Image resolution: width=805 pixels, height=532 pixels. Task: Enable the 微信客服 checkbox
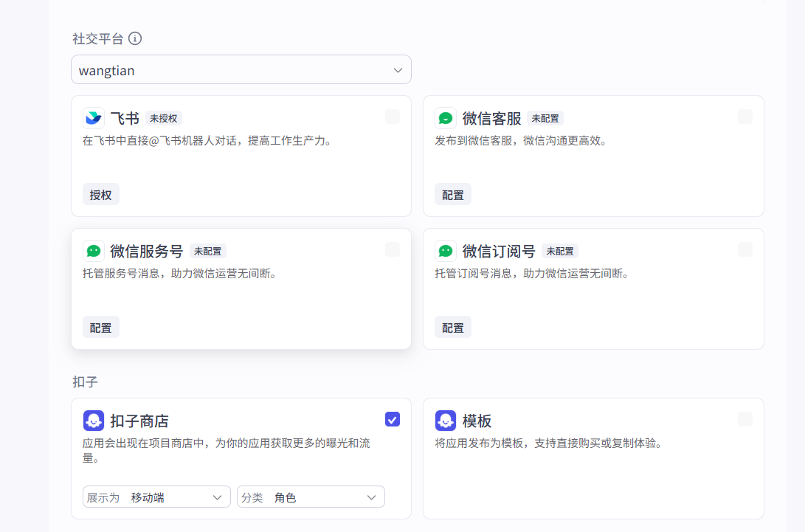click(x=745, y=117)
